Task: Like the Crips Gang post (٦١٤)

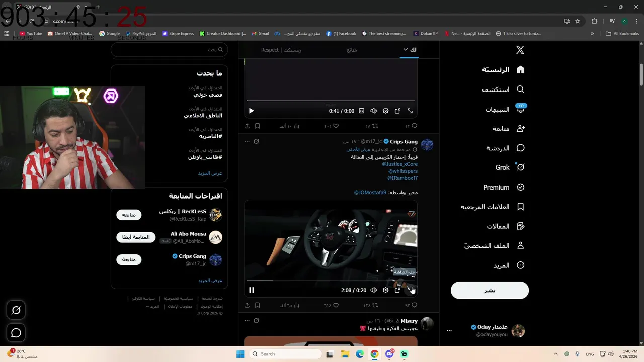Action: tap(331, 305)
